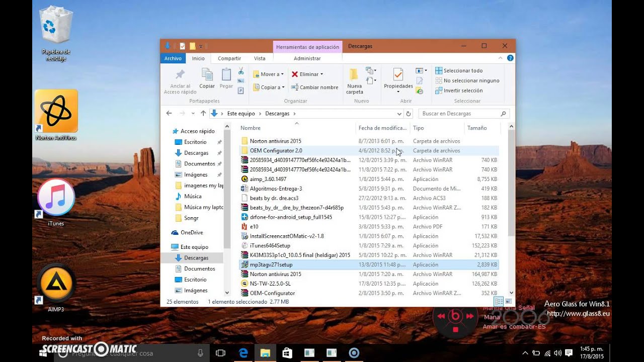644x362 pixels.
Task: Click the taskbar Task View button
Action: click(220, 353)
